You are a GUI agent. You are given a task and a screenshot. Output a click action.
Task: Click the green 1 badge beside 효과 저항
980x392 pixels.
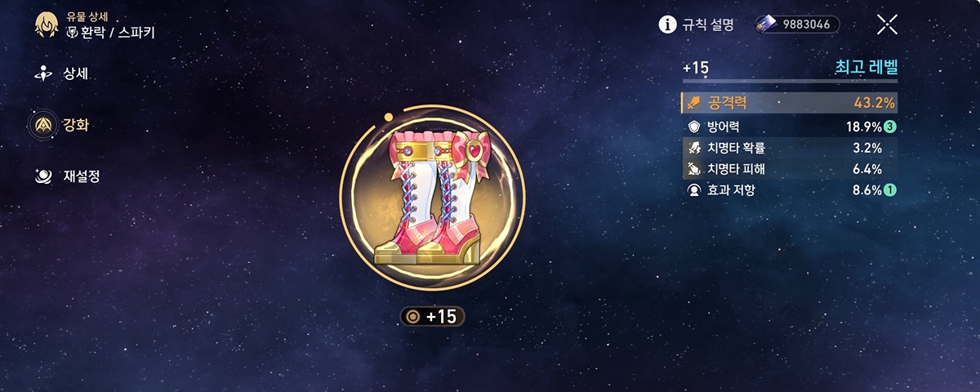pyautogui.click(x=890, y=190)
